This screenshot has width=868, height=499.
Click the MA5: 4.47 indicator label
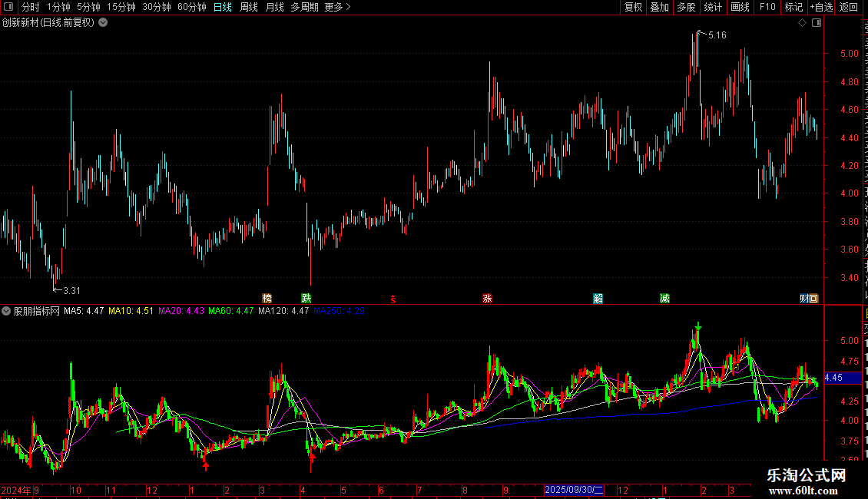84,311
